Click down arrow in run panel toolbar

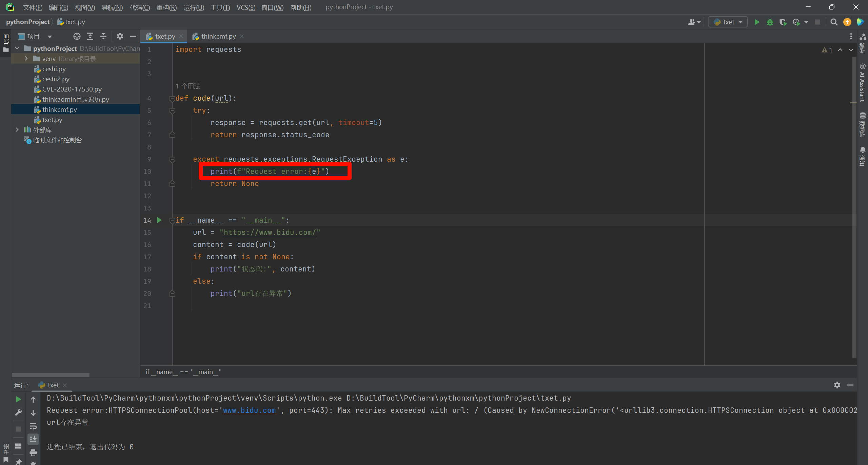33,412
